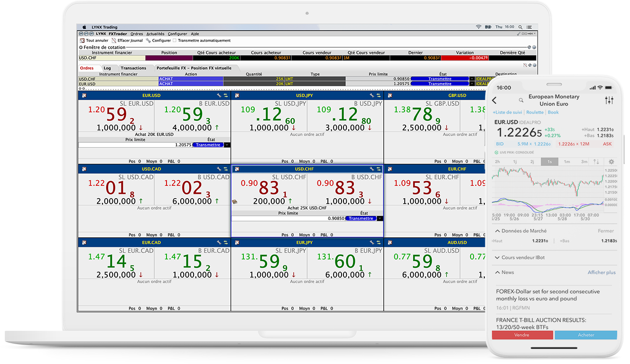Viewport: 630px width, 364px height.
Task: Click the swap arrows icon on USD.CHF cell
Action: click(379, 169)
